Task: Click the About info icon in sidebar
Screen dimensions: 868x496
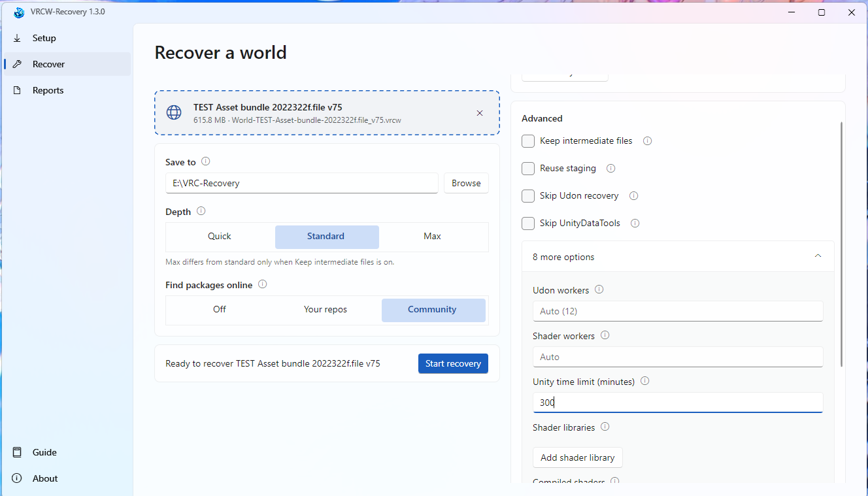Action: pos(17,478)
